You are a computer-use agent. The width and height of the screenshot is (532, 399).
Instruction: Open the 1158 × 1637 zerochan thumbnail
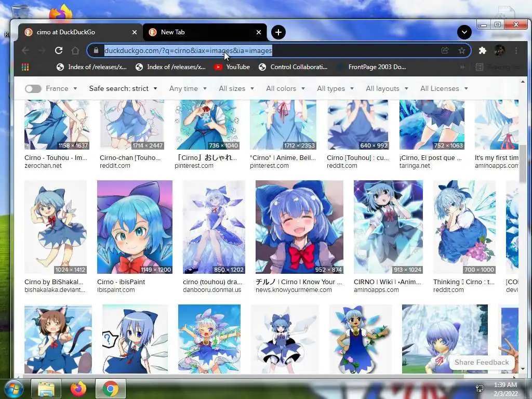[57, 125]
